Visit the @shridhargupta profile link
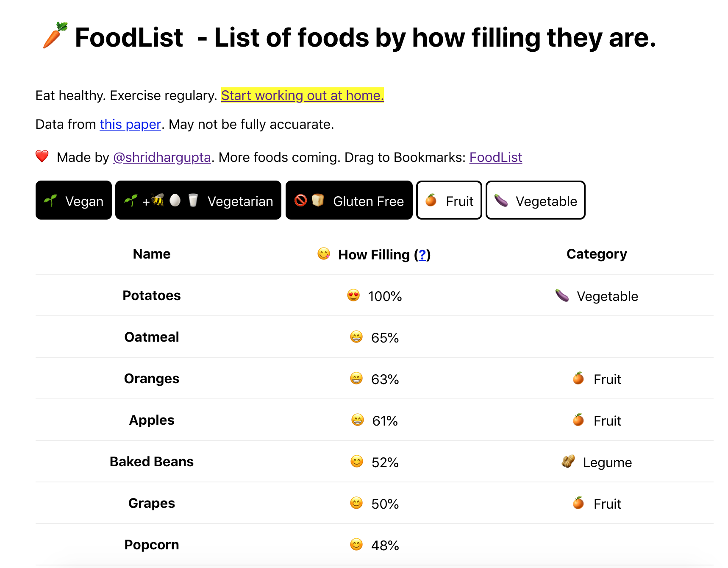This screenshot has height=568, width=728. (161, 157)
